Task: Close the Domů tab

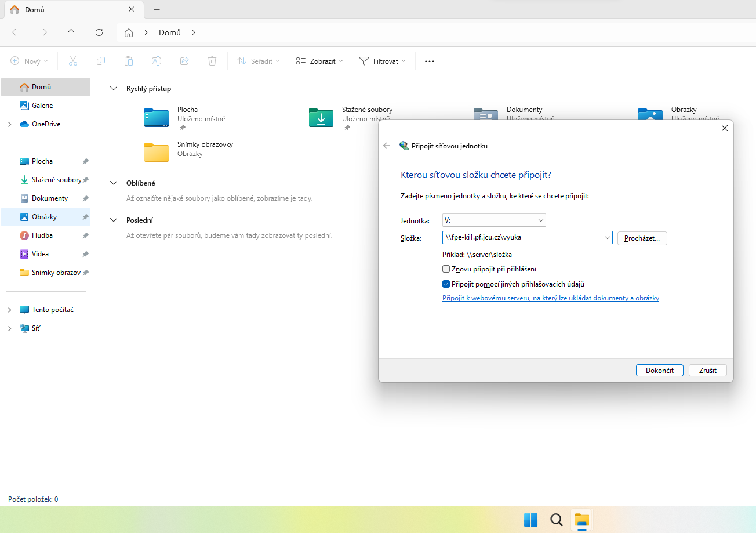Action: [x=132, y=9]
